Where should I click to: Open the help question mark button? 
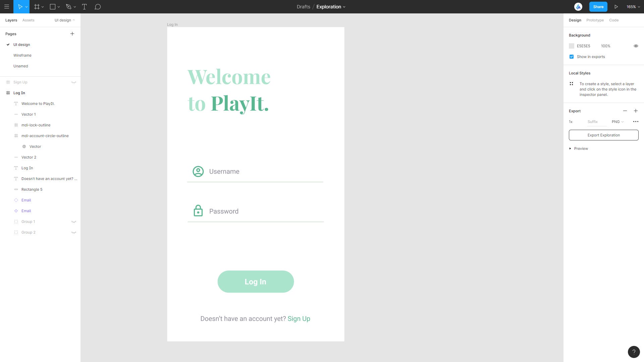click(x=634, y=352)
